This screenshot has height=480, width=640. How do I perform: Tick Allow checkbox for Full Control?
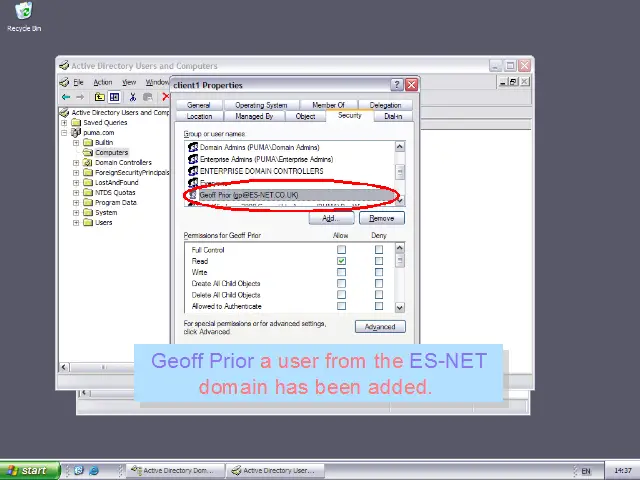click(x=342, y=249)
